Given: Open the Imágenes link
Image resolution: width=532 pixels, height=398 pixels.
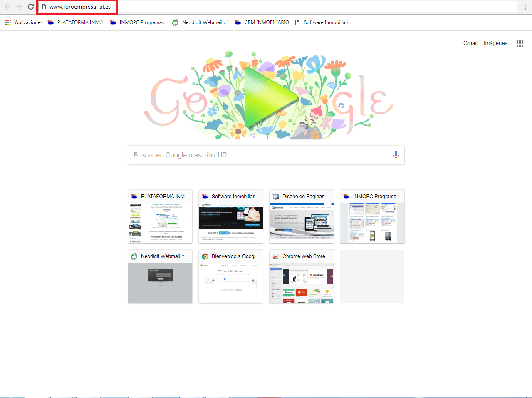Looking at the screenshot, I should pos(495,43).
